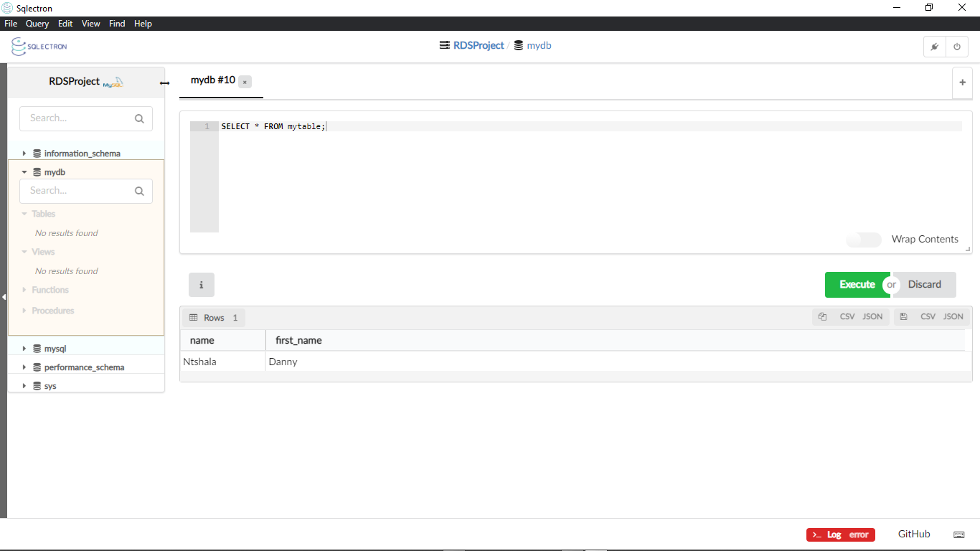Click the plug reconnect icon
980x551 pixels.
pyautogui.click(x=934, y=47)
